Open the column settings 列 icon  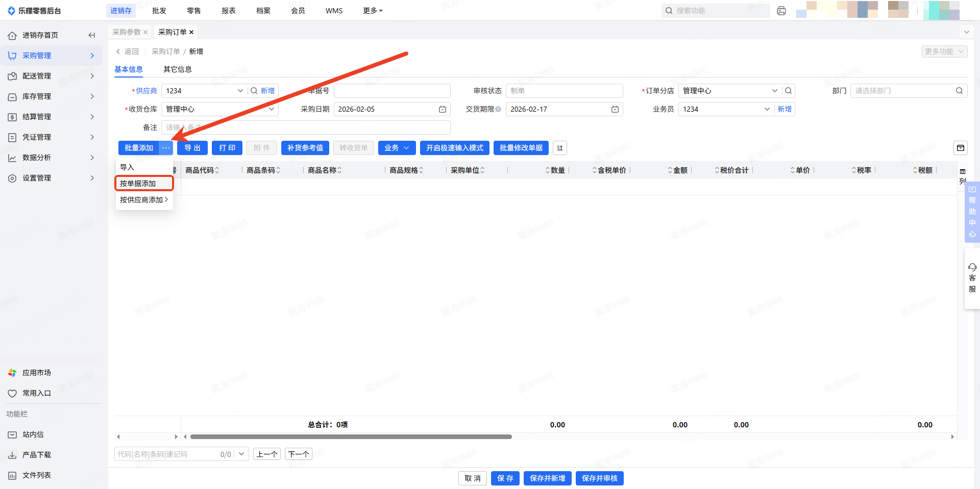(963, 176)
